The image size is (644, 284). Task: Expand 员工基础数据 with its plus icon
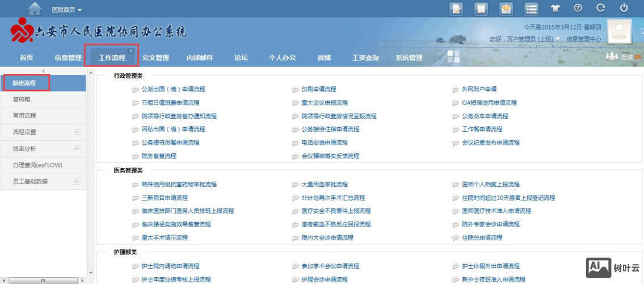point(77,181)
